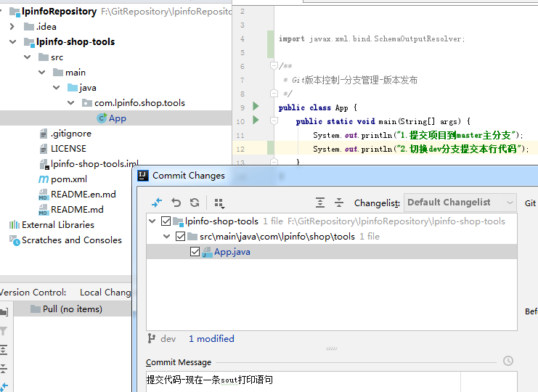Viewport: 538px width, 392px height.
Task: Collapse the com.lpinfo.shop.tools package
Action: [71, 103]
